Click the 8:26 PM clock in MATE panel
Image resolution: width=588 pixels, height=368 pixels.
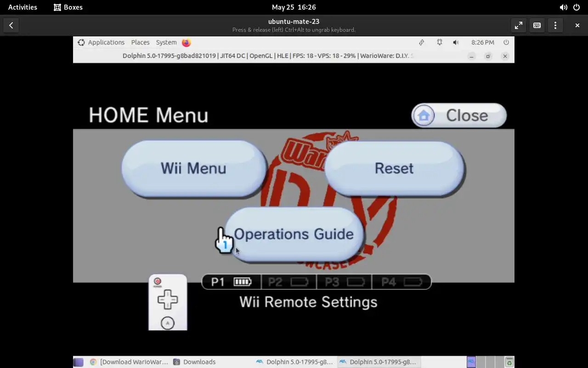[x=483, y=42]
